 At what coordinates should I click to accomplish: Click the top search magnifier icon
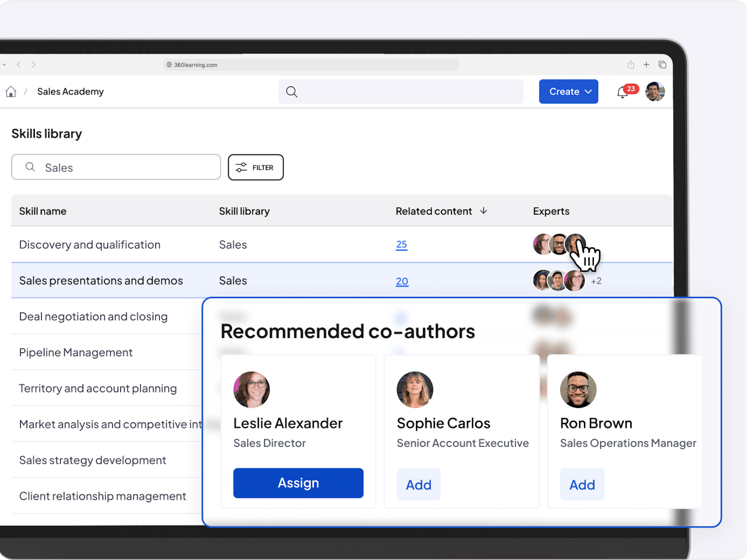tap(291, 91)
